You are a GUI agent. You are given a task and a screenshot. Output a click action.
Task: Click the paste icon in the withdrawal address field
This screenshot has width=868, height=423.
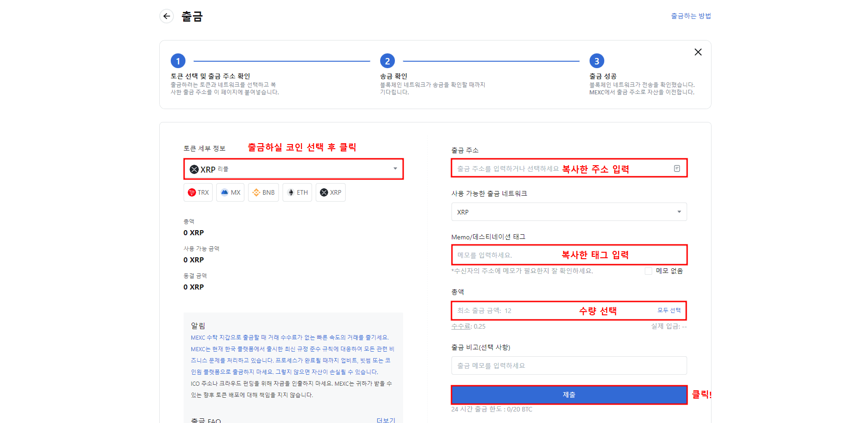coord(677,168)
